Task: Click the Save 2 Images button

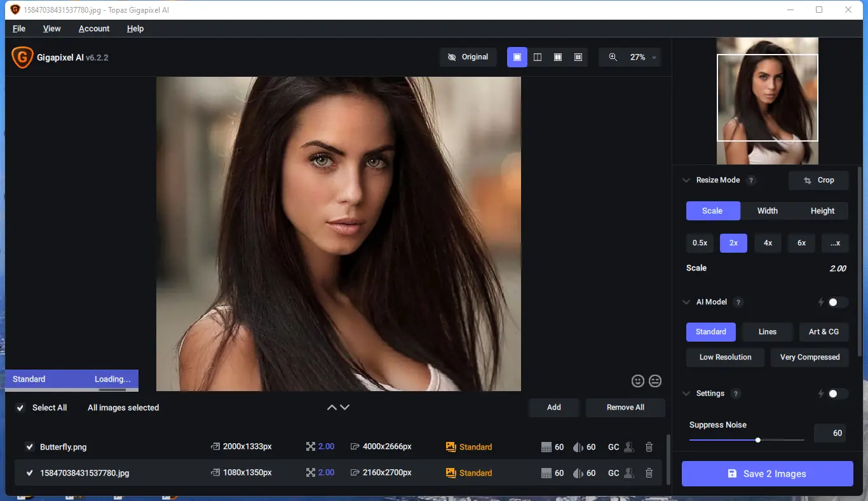Action: coord(768,474)
